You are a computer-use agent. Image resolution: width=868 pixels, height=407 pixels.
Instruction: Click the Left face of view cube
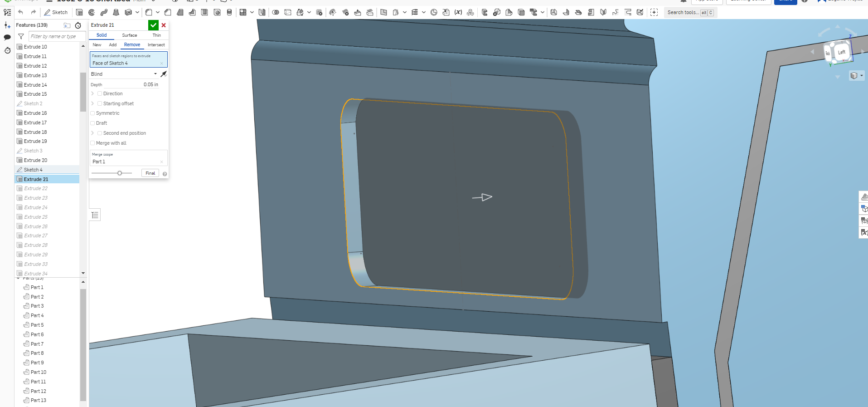841,52
